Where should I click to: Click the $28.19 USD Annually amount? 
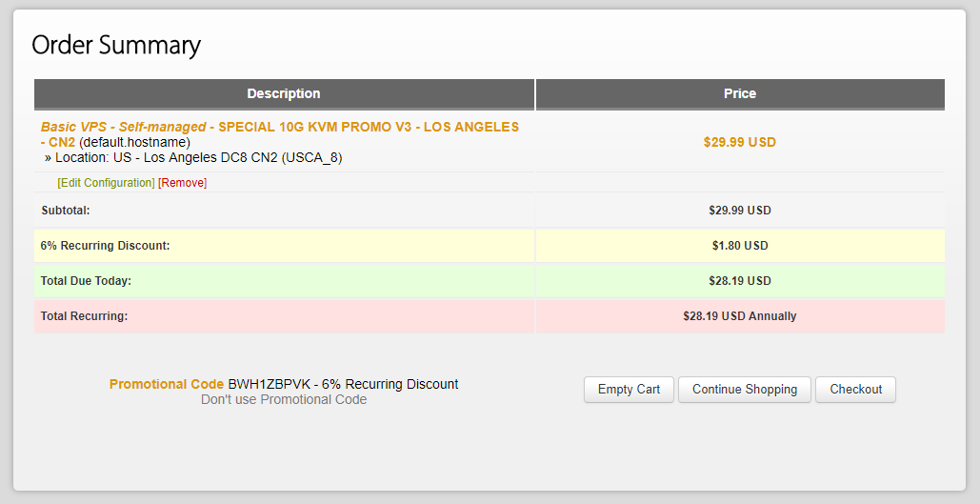(740, 315)
